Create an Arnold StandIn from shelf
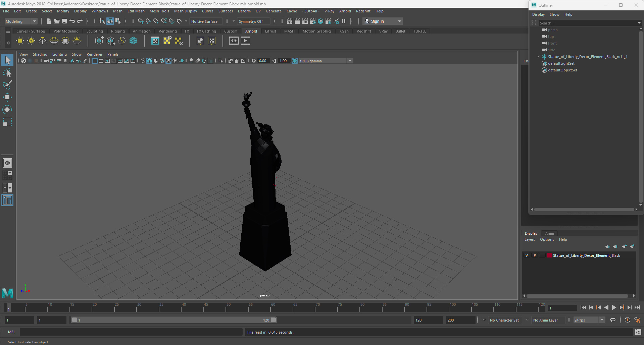The image size is (644, 345). [99, 41]
